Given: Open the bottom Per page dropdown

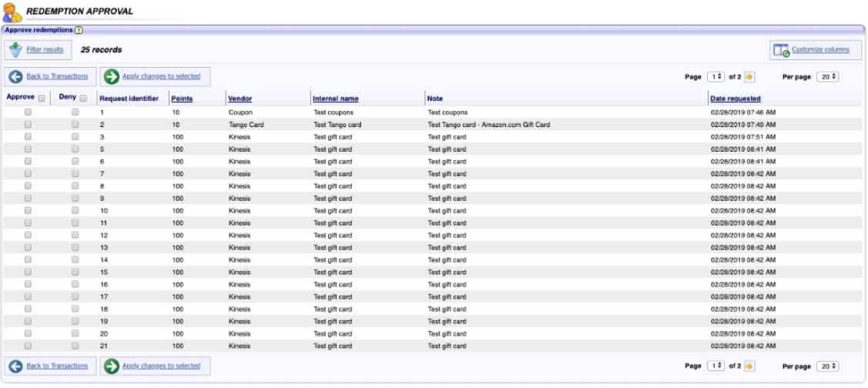Looking at the screenshot, I should 828,366.
